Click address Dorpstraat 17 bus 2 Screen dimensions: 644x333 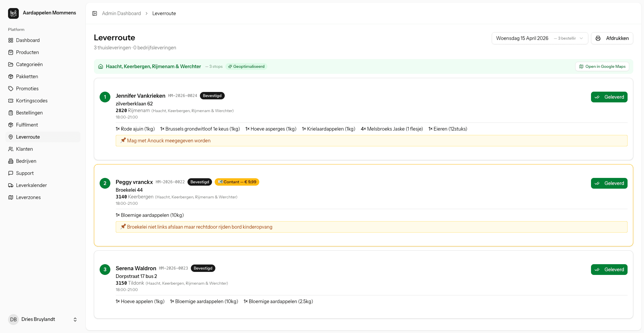pos(136,276)
